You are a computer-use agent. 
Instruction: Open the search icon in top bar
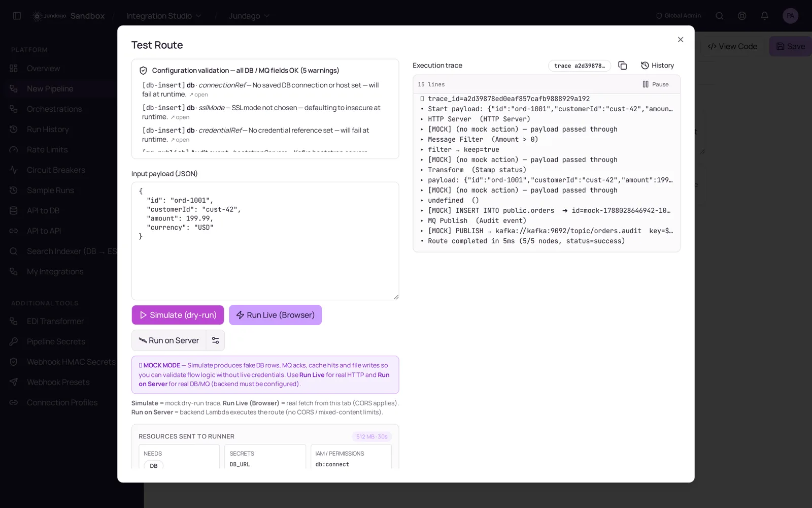click(x=720, y=16)
